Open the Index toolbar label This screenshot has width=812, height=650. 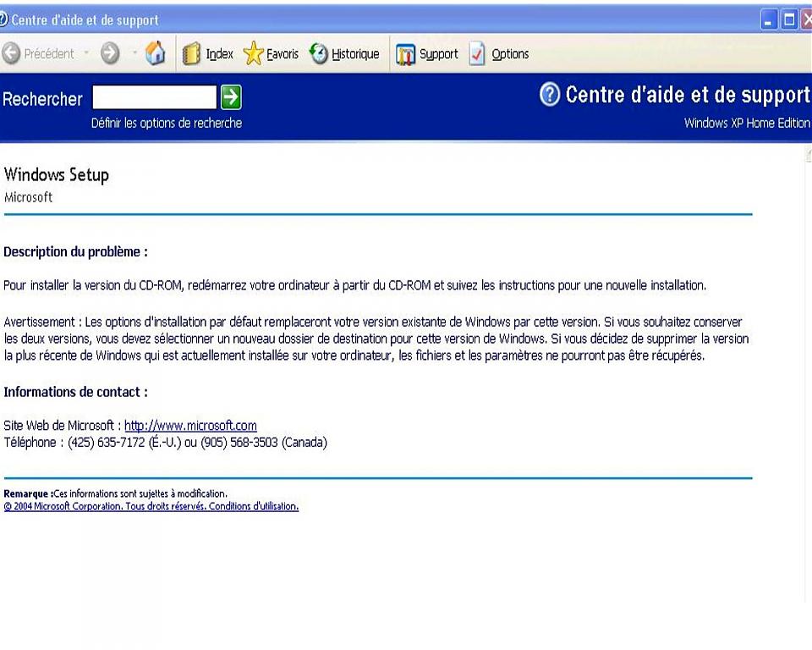click(x=220, y=54)
